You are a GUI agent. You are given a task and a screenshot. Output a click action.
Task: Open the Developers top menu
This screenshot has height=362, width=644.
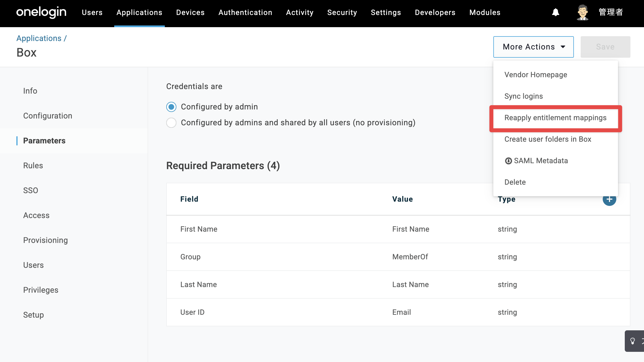435,12
